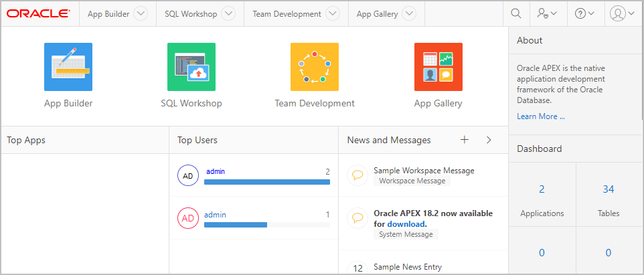Follow the APEX 18.2 download link
This screenshot has height=275, width=644.
pyautogui.click(x=406, y=224)
